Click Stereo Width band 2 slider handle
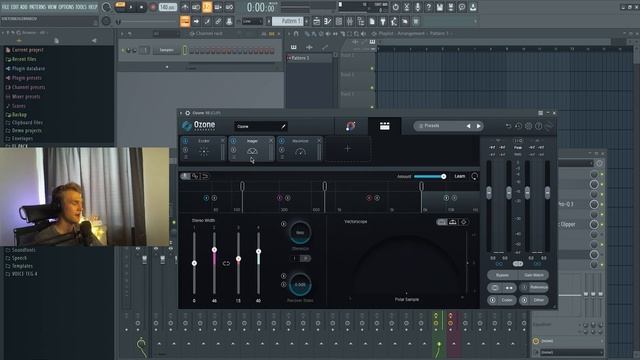This screenshot has height=360, width=640. tap(214, 250)
